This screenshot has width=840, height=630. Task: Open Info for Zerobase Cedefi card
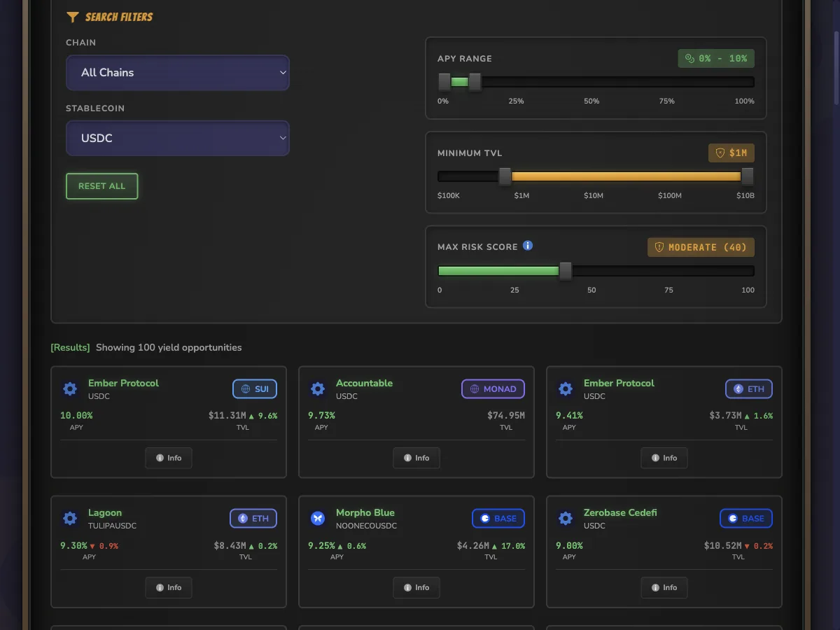click(x=664, y=587)
